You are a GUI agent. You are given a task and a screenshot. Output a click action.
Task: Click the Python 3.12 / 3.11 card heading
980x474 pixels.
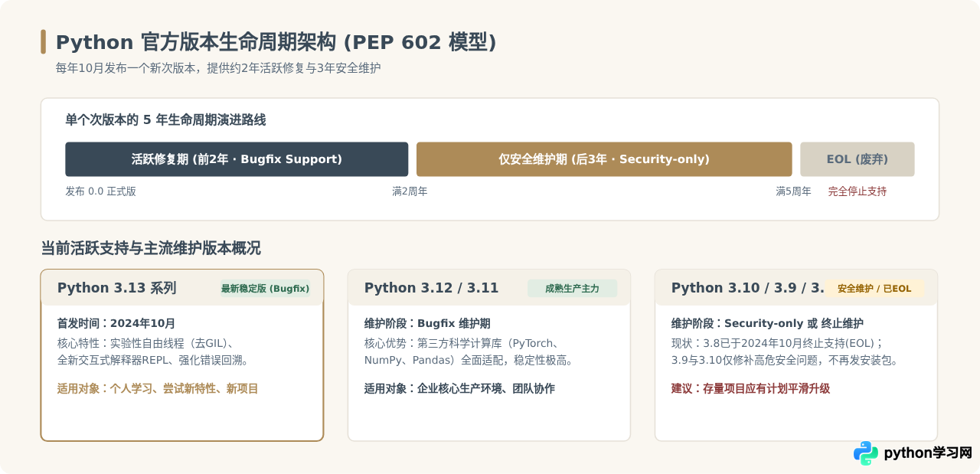(x=431, y=288)
